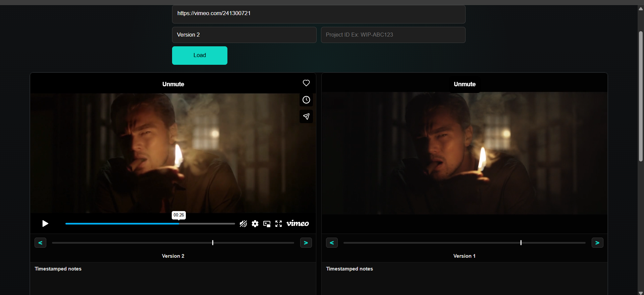Step backward on Version 2 frame control
Image resolution: width=644 pixels, height=295 pixels.
(40, 243)
